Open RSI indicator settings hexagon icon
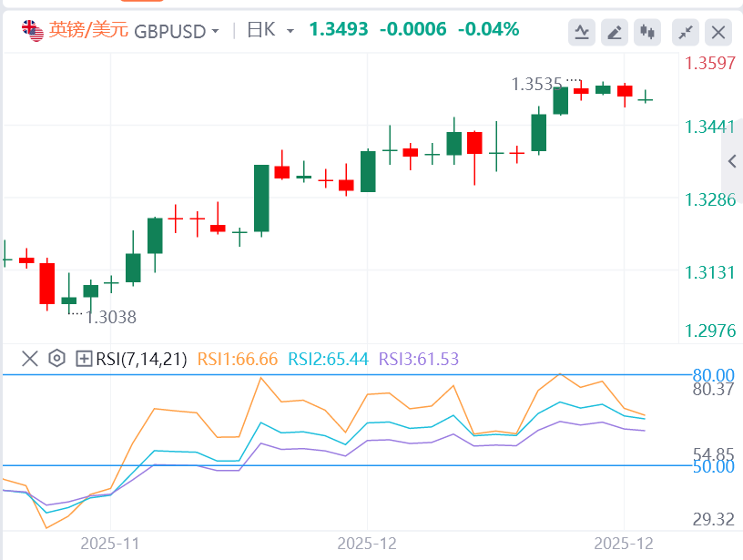Screen dimensions: 743x560 pyautogui.click(x=56, y=359)
